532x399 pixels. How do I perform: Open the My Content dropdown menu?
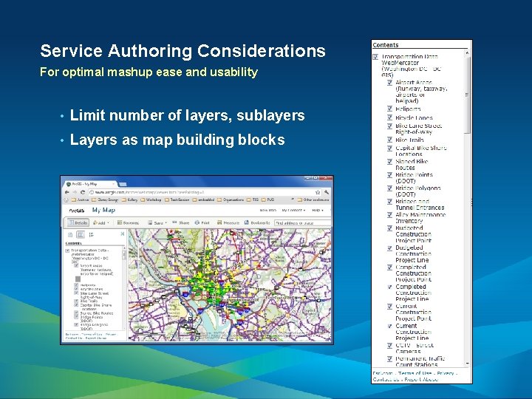click(293, 211)
